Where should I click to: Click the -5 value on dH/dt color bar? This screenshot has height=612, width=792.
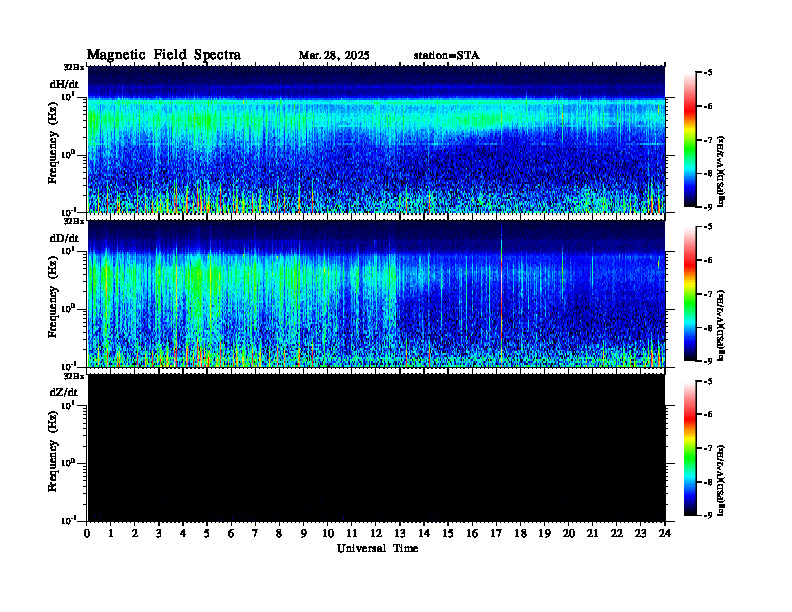pos(708,73)
